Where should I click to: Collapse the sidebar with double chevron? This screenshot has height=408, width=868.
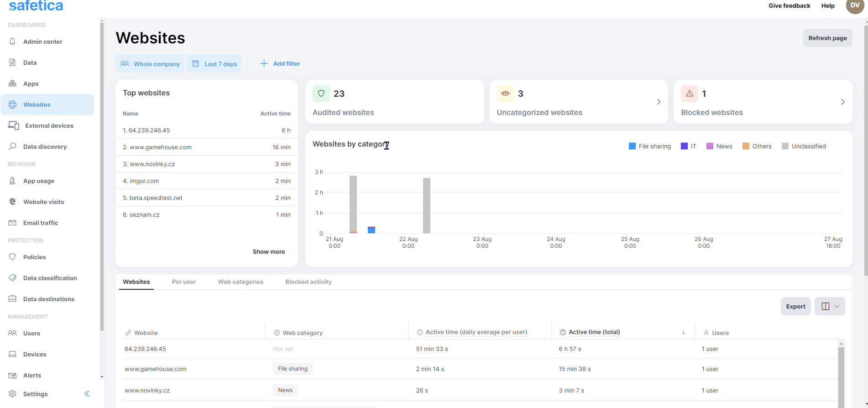click(87, 394)
